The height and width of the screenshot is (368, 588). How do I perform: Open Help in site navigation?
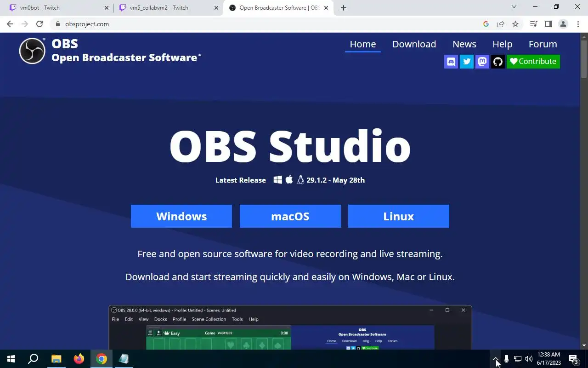click(503, 44)
